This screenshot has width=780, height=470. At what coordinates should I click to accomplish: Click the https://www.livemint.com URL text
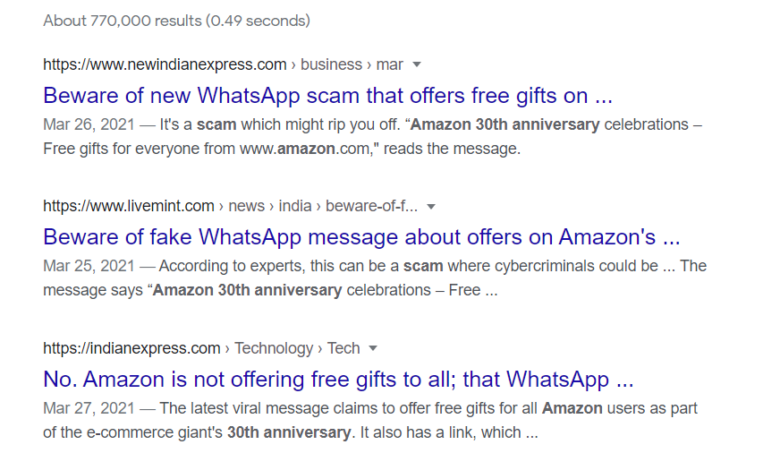(x=129, y=207)
